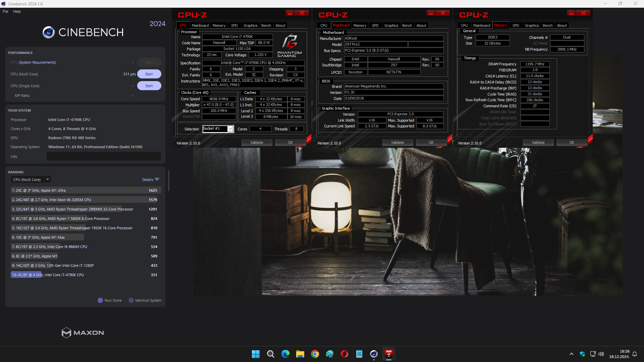
Task: Launch Google Chrome from the taskbar
Action: [x=315, y=354]
